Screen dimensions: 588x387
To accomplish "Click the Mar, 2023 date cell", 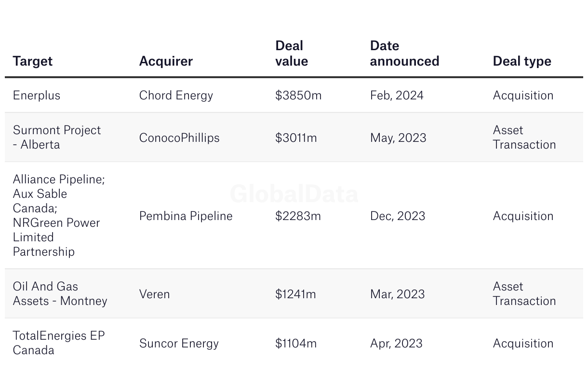I will (x=397, y=294).
